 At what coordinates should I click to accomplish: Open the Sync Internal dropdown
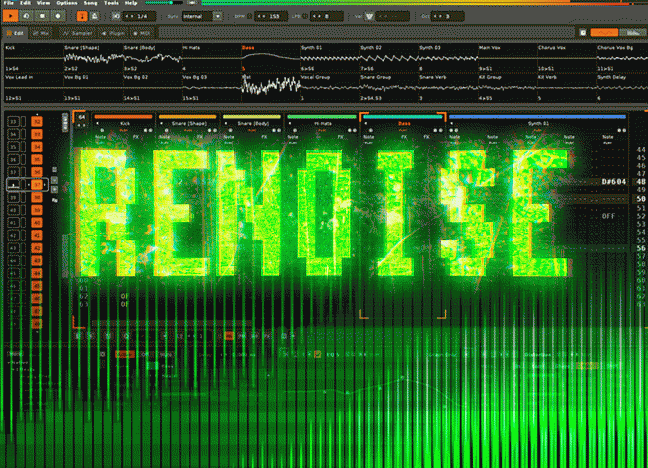(x=202, y=16)
